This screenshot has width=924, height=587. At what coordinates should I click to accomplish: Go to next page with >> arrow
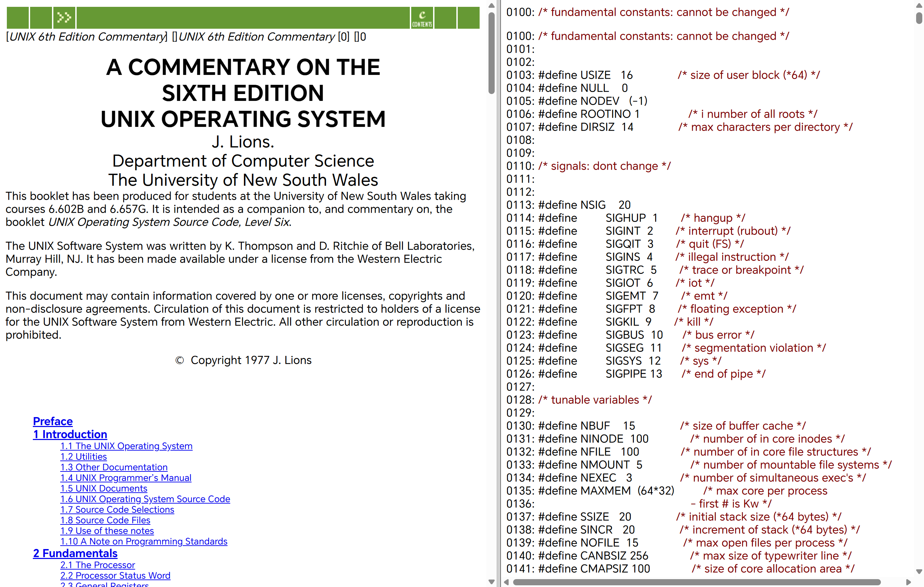click(x=64, y=18)
